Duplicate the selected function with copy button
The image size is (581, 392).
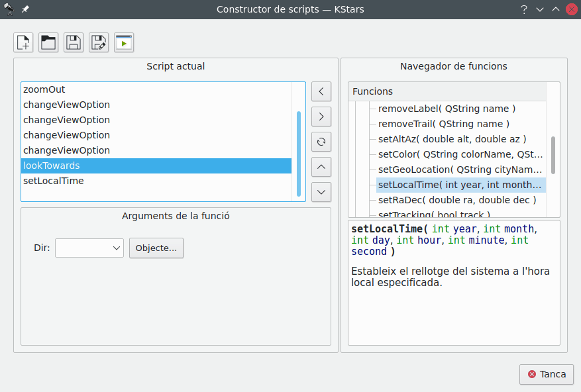321,142
